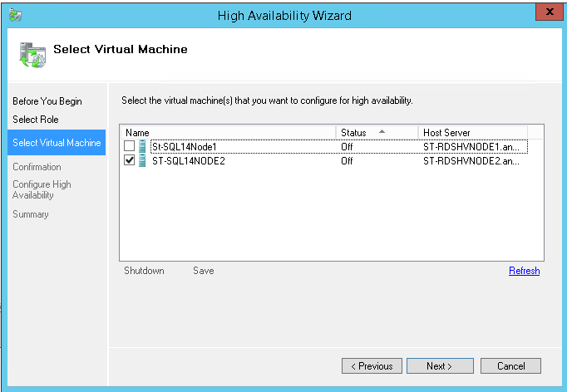
Task: Click Off status of St-SQL14Node1
Action: click(x=347, y=147)
